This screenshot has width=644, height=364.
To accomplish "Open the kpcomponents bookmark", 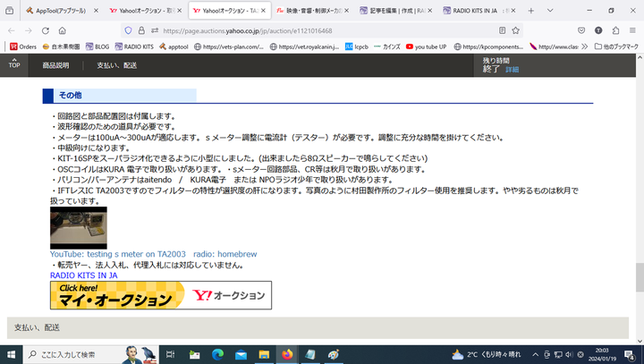I will [x=488, y=47].
